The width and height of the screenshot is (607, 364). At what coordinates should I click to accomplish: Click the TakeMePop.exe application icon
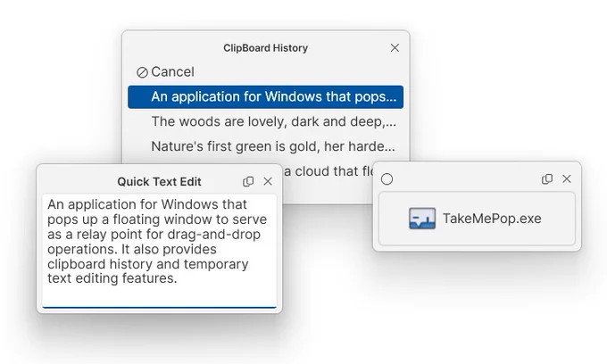[x=422, y=219]
